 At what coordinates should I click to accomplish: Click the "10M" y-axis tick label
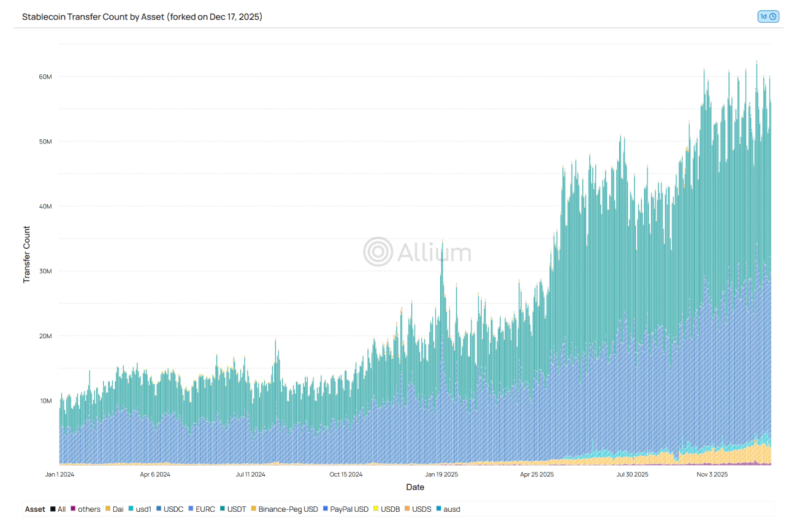45,401
